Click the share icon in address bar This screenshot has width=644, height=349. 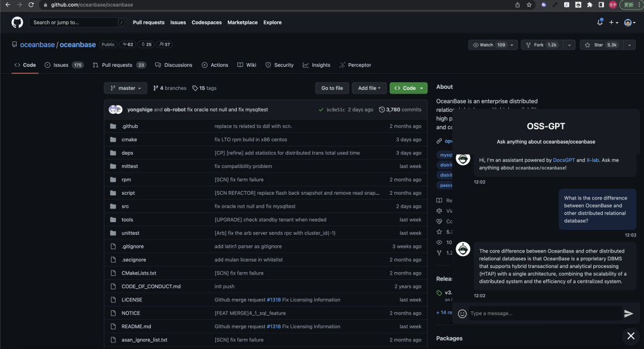click(518, 5)
